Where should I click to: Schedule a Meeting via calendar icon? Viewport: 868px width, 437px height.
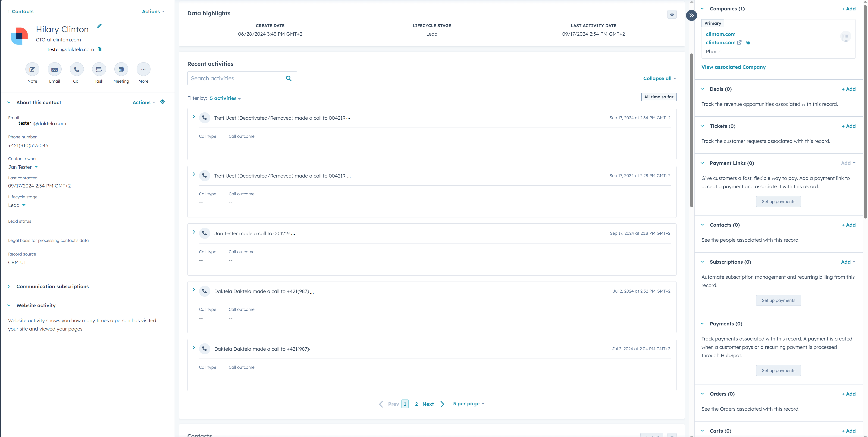[x=121, y=69]
